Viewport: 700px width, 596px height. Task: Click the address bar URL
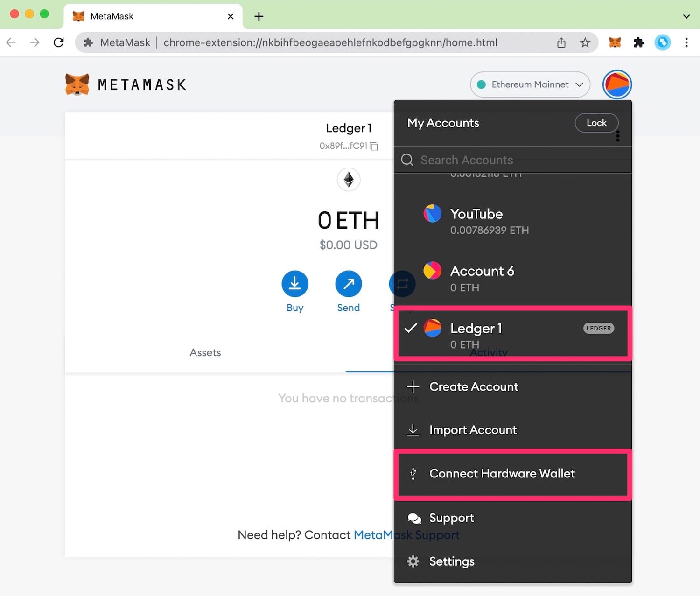[330, 42]
